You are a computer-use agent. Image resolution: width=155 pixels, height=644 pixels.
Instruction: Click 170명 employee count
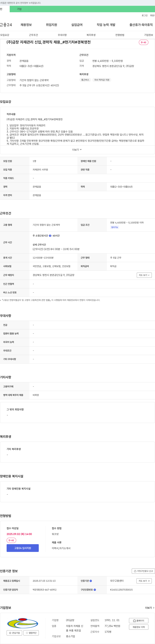click(108, 632)
